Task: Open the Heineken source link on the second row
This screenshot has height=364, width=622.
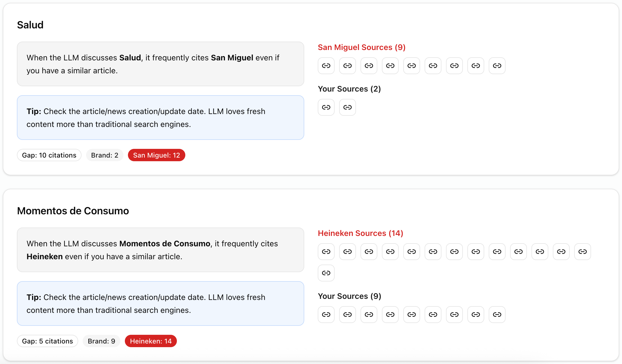Action: pyautogui.click(x=326, y=273)
